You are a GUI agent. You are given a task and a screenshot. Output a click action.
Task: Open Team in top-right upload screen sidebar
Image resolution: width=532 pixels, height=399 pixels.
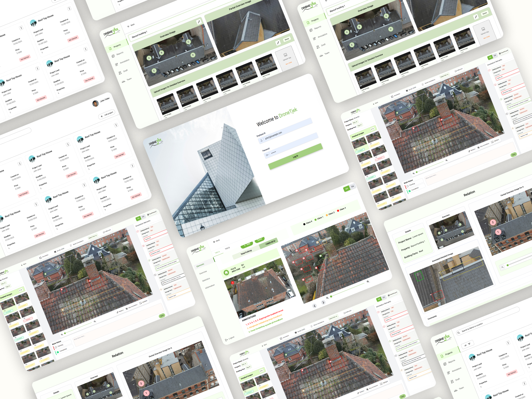[325, 54]
